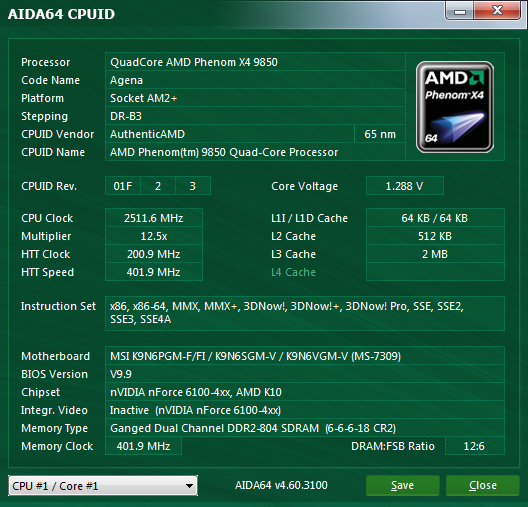This screenshot has height=507, width=528.
Task: Click the Socket AM2+ platform value
Action: pyautogui.click(x=255, y=98)
